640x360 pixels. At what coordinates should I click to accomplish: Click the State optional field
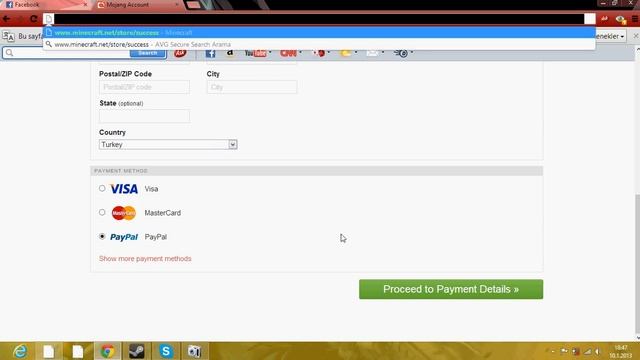[144, 116]
